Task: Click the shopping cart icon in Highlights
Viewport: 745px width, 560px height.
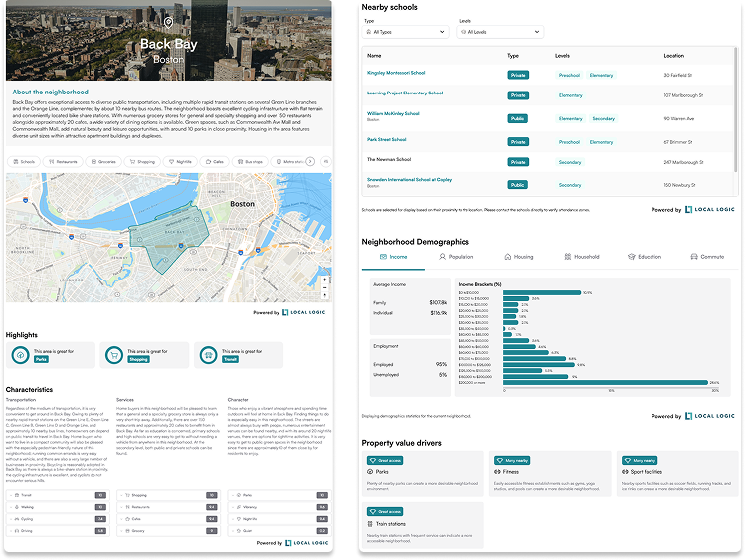Action: pyautogui.click(x=115, y=354)
